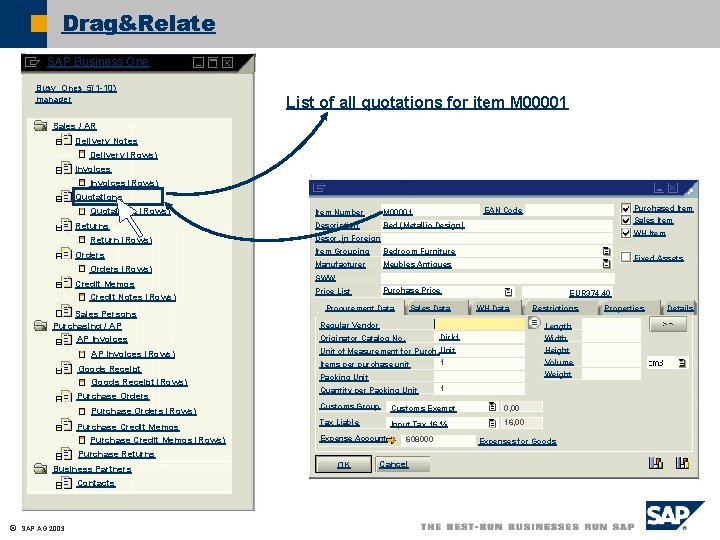Click the Purchase Returns document icon
The height and width of the screenshot is (540, 720).
pyautogui.click(x=64, y=454)
